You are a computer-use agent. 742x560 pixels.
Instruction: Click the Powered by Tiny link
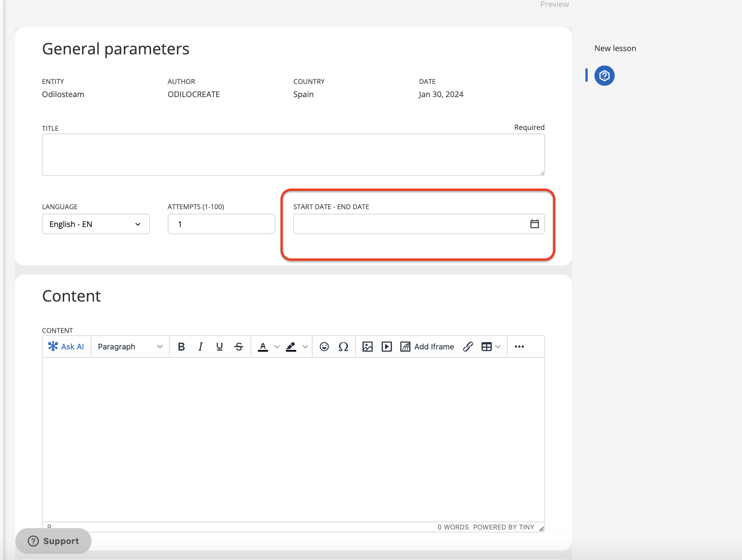point(504,527)
